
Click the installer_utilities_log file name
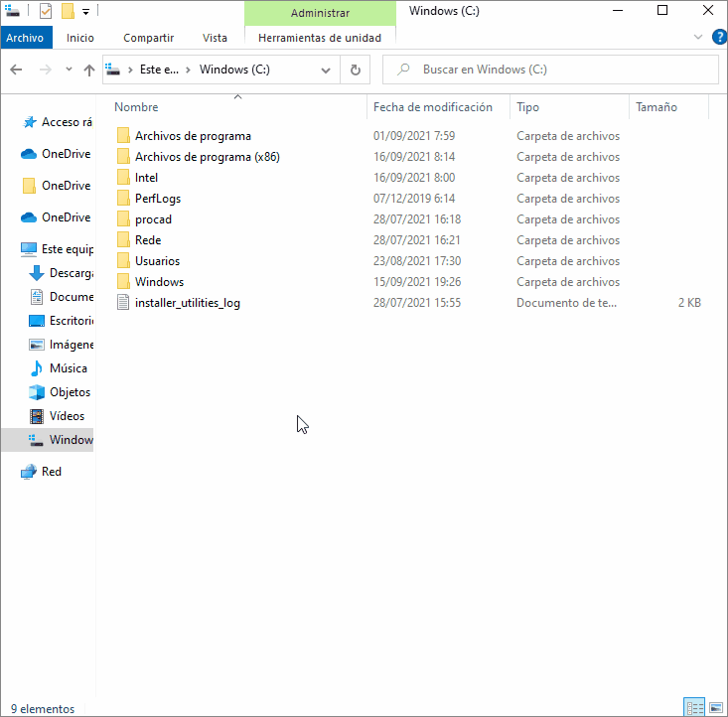(x=188, y=303)
